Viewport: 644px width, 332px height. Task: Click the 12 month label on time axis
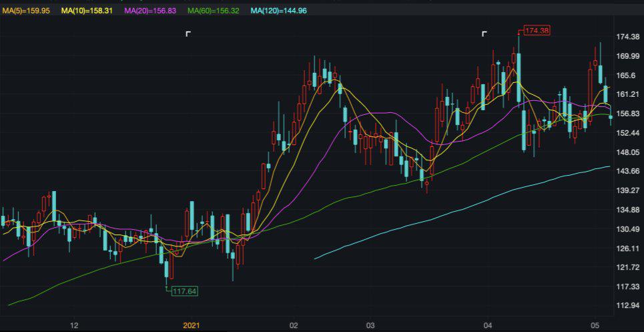tap(74, 325)
